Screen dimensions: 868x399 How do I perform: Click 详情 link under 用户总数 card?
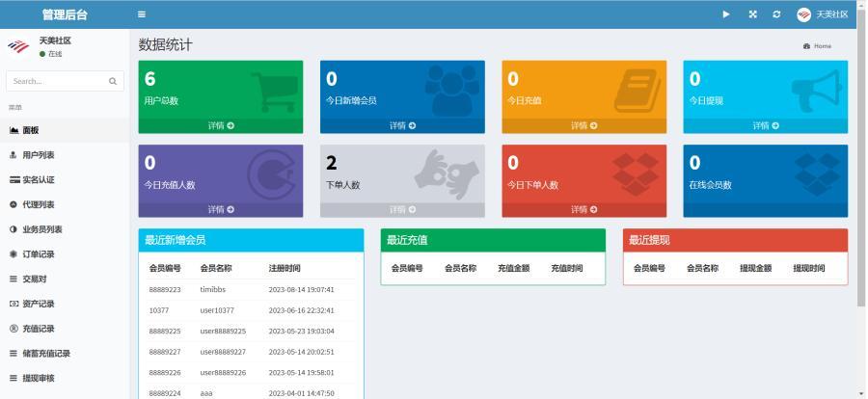click(x=221, y=125)
